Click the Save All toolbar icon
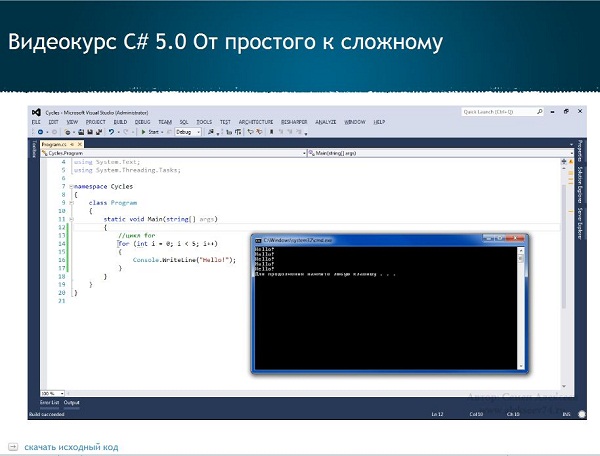 (x=99, y=131)
